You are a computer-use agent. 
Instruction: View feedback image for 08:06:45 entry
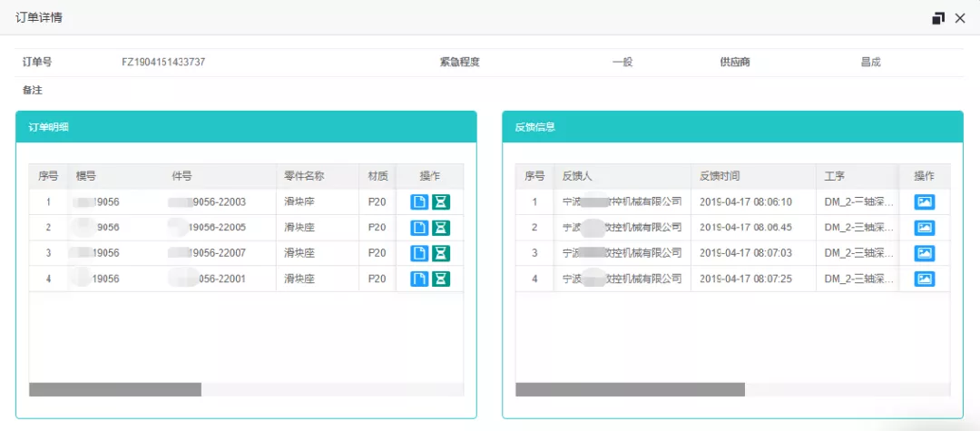point(924,228)
